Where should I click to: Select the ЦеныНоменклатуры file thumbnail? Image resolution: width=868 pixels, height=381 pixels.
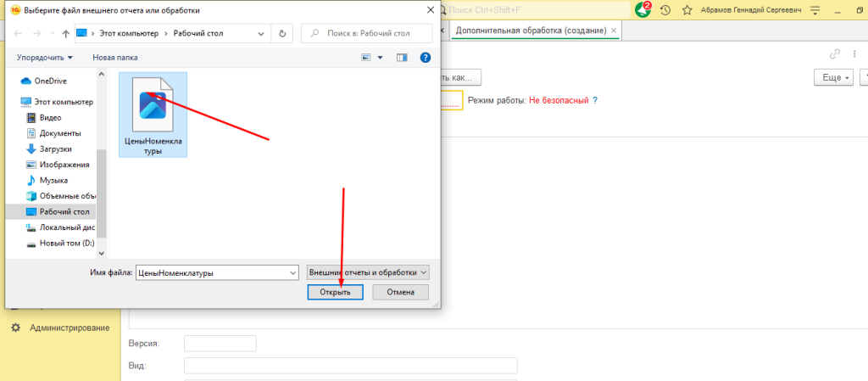click(153, 115)
